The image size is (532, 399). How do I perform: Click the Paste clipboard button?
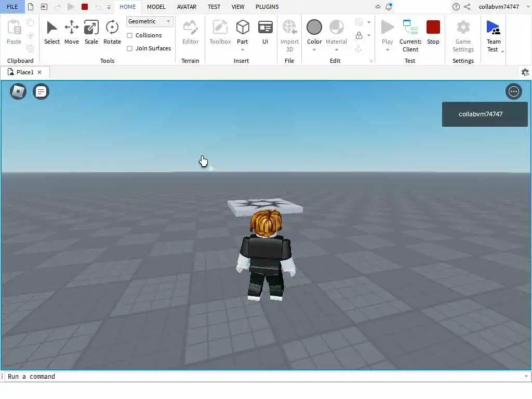[x=14, y=32]
